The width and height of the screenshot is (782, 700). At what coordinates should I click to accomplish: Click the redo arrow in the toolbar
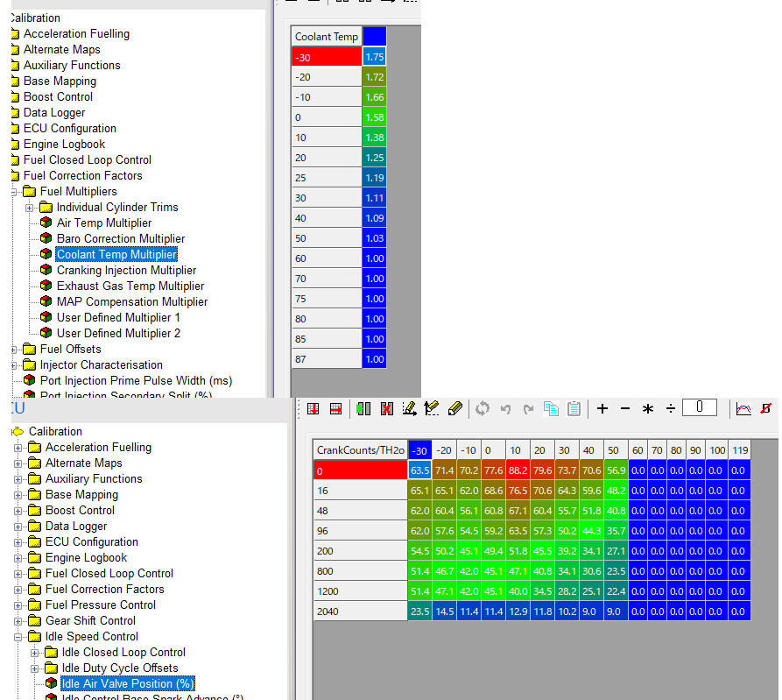(528, 409)
